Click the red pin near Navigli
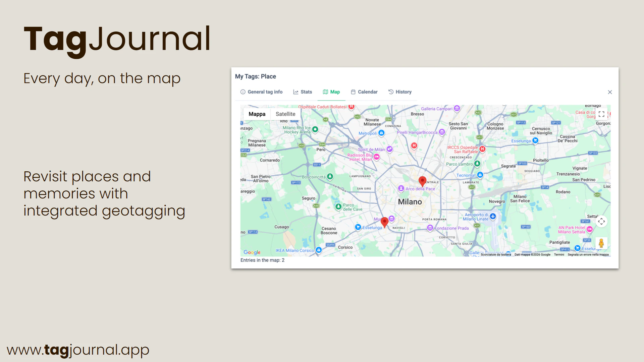This screenshot has height=362, width=644. (385, 222)
